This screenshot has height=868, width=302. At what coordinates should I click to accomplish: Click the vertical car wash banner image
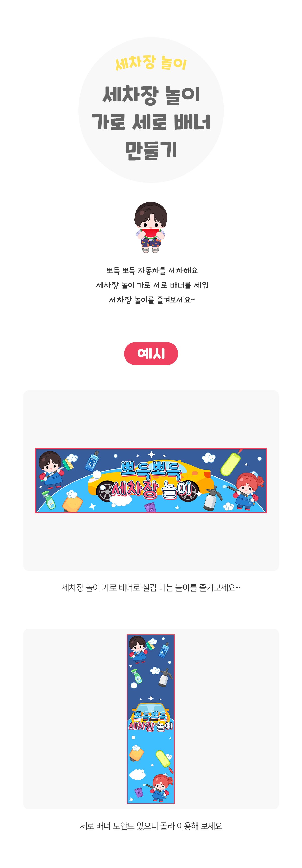tap(150, 719)
